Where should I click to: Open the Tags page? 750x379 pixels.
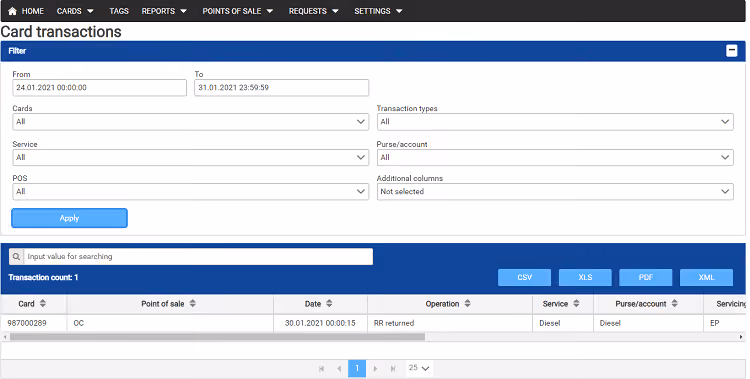(119, 11)
